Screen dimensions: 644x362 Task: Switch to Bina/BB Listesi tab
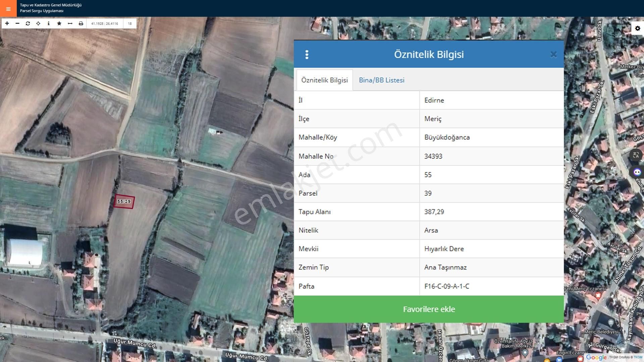pos(382,80)
